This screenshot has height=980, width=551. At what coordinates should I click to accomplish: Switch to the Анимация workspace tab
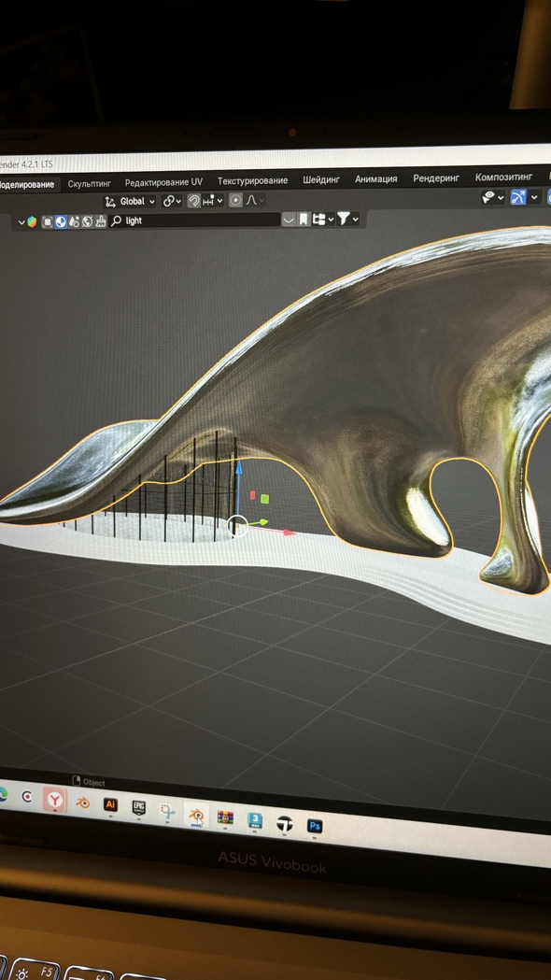coord(376,178)
